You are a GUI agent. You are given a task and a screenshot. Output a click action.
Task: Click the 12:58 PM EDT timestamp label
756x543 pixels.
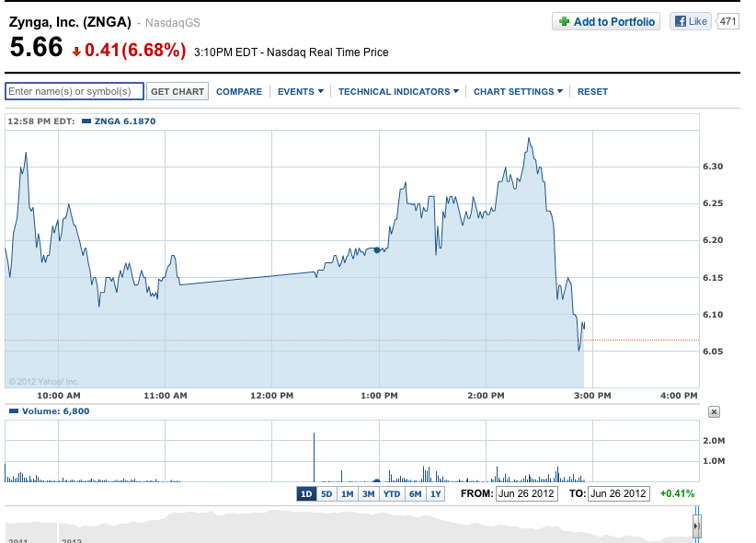point(41,121)
